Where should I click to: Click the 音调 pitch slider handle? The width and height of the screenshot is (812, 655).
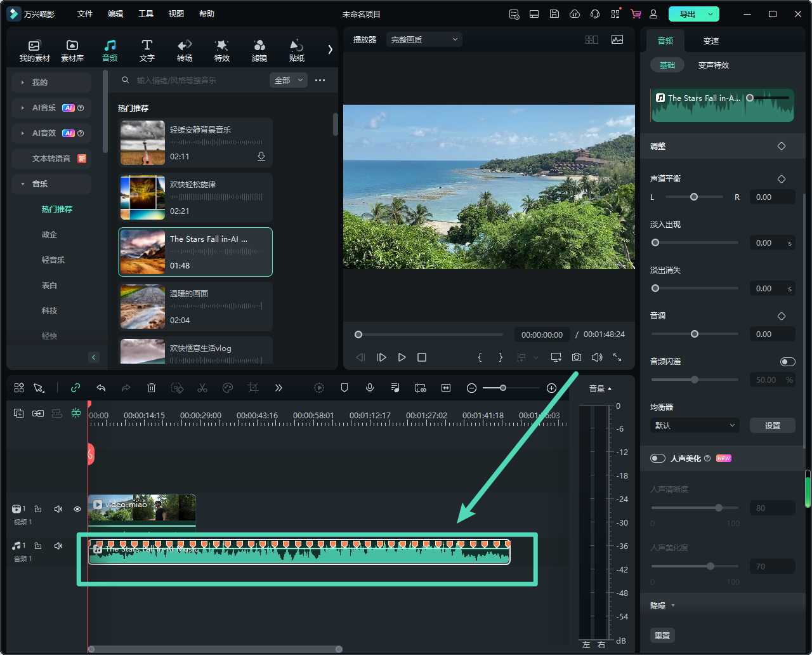click(695, 334)
